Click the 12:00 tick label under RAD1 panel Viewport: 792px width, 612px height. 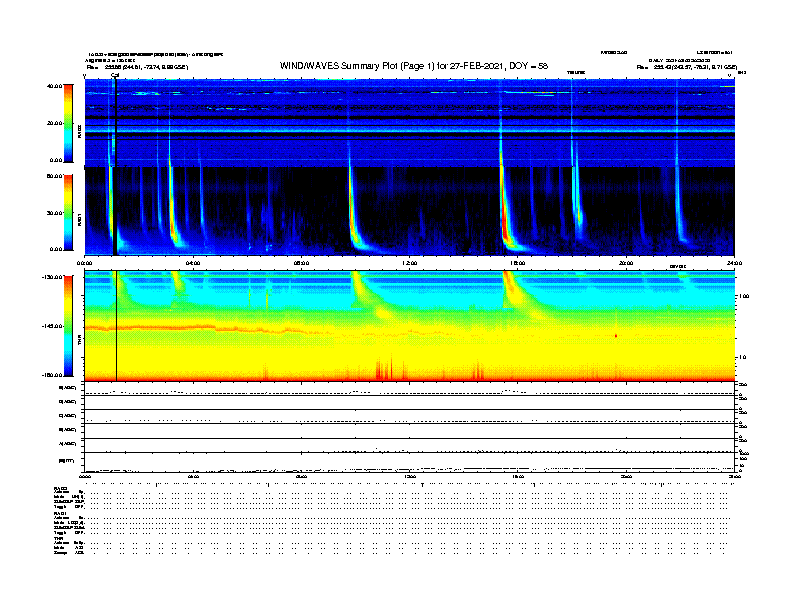(409, 263)
